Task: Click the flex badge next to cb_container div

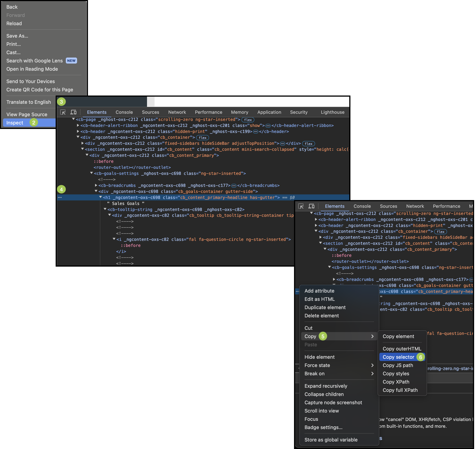Action: click(202, 138)
